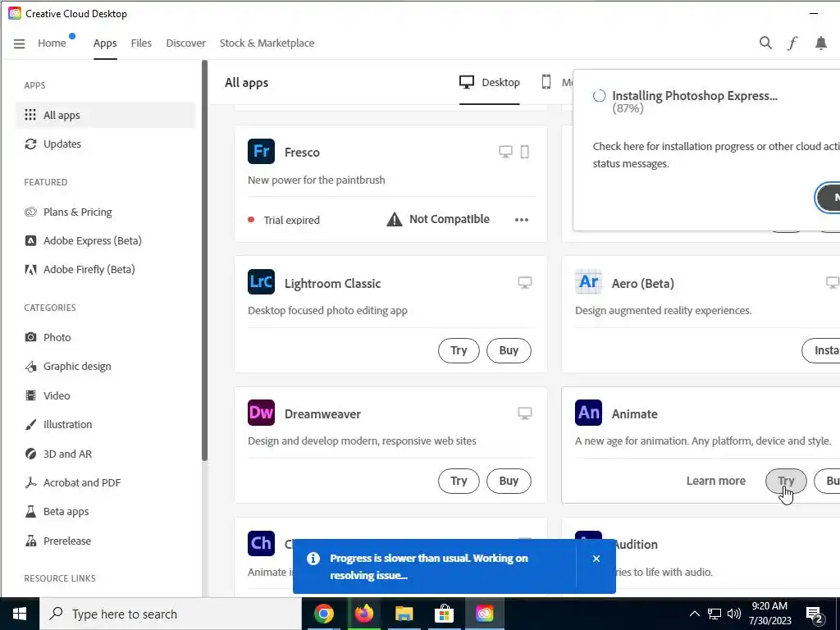Screen dimensions: 840x630
Task: Open the Windows Start menu
Action: coord(20,614)
